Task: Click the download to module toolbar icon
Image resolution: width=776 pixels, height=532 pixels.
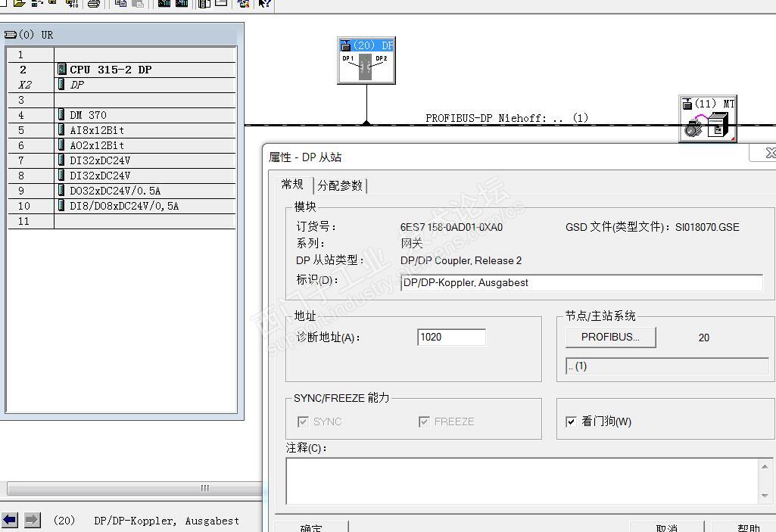Action: point(164,3)
